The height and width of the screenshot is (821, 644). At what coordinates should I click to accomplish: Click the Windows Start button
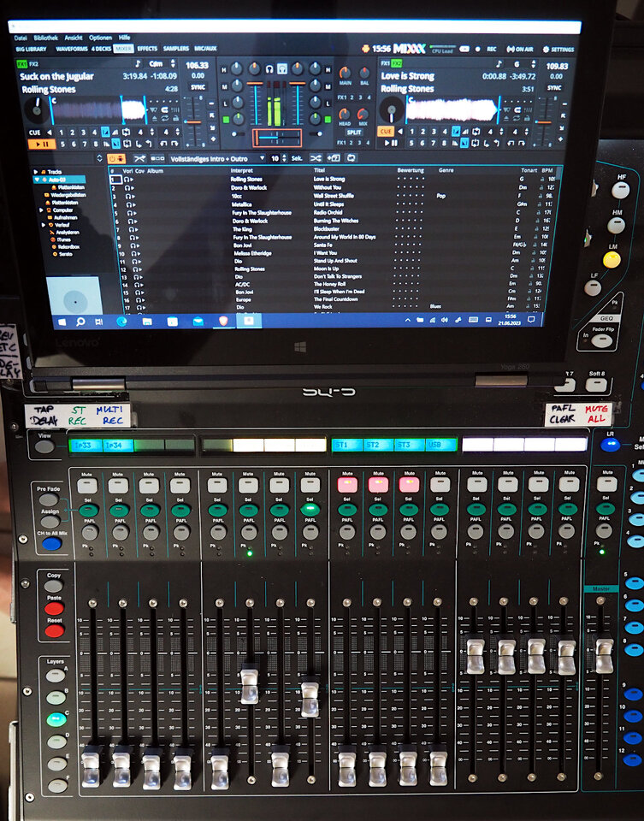[x=62, y=322]
